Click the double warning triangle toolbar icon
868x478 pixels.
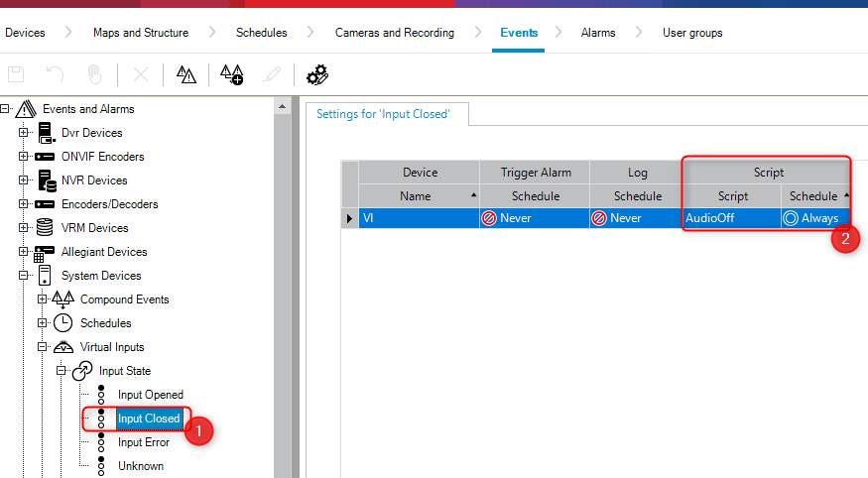point(186,74)
